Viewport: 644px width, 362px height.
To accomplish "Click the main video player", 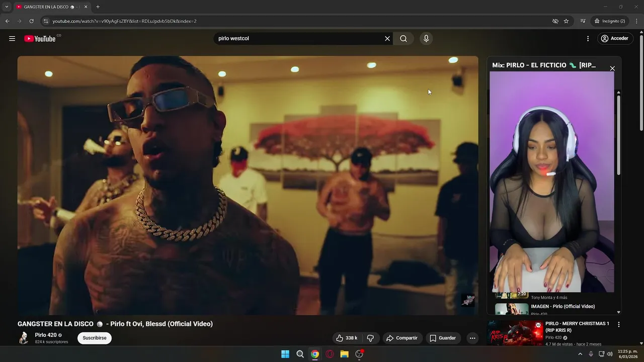I will [x=248, y=185].
